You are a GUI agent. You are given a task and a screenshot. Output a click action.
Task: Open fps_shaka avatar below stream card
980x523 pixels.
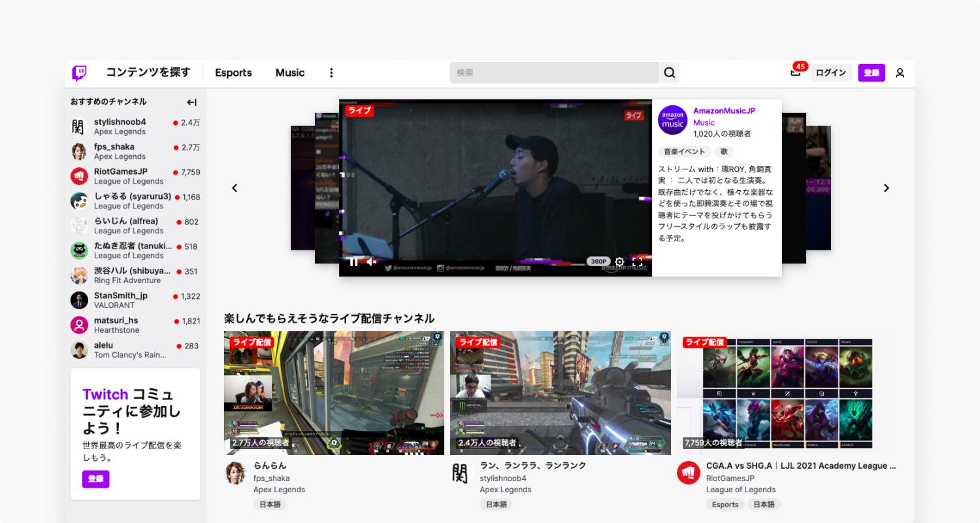[x=235, y=473]
